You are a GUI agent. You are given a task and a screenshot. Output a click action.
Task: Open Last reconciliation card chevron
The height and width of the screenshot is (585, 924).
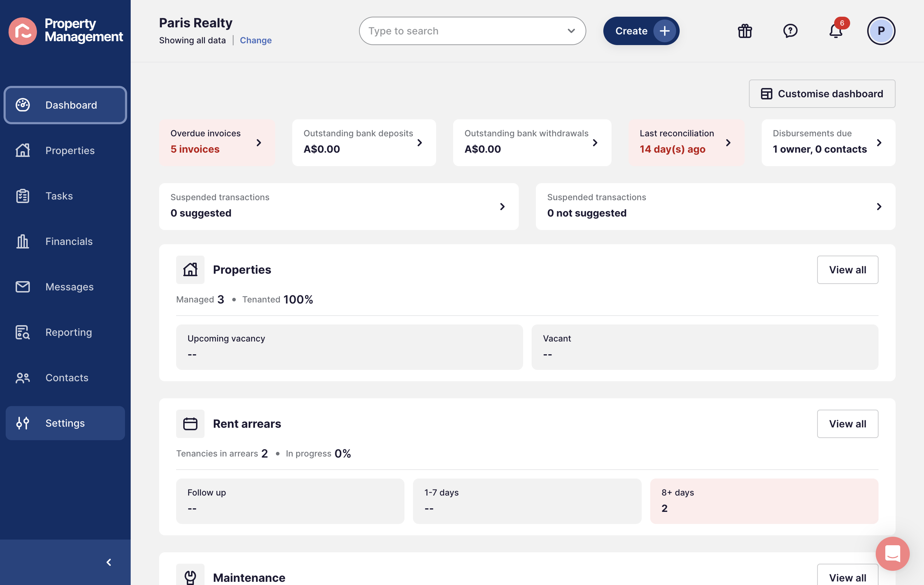click(728, 143)
